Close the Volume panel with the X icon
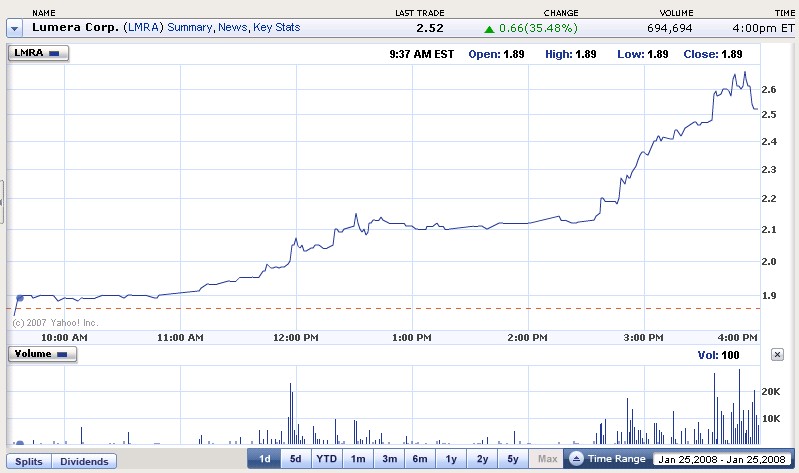Viewport: 799px width, 473px height. 777,355
